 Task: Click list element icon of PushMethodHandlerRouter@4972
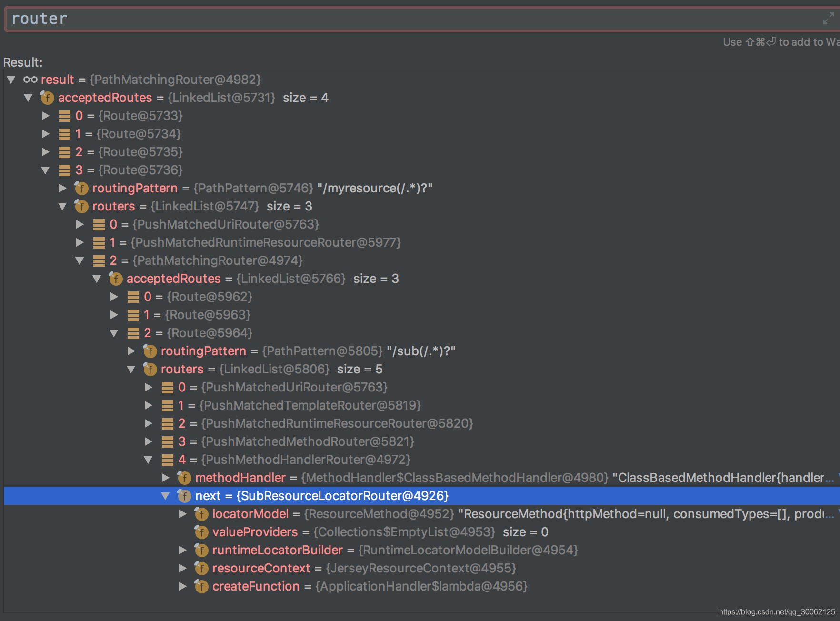[x=167, y=460]
